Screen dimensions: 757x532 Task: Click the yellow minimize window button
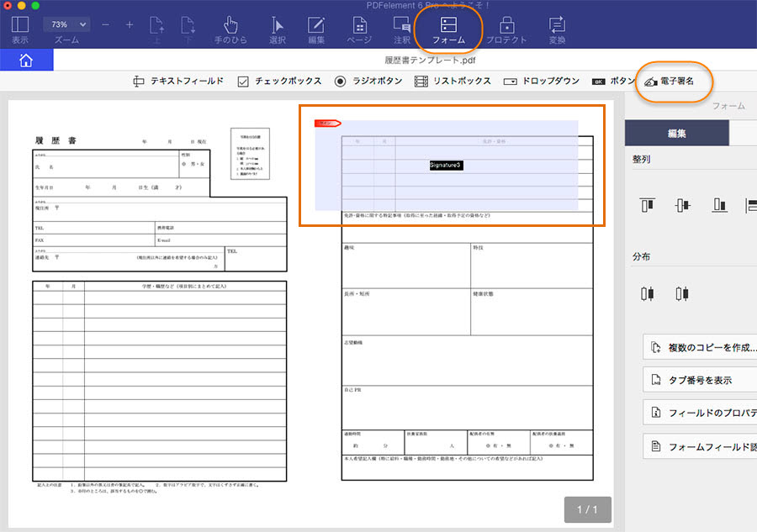[x=22, y=5]
